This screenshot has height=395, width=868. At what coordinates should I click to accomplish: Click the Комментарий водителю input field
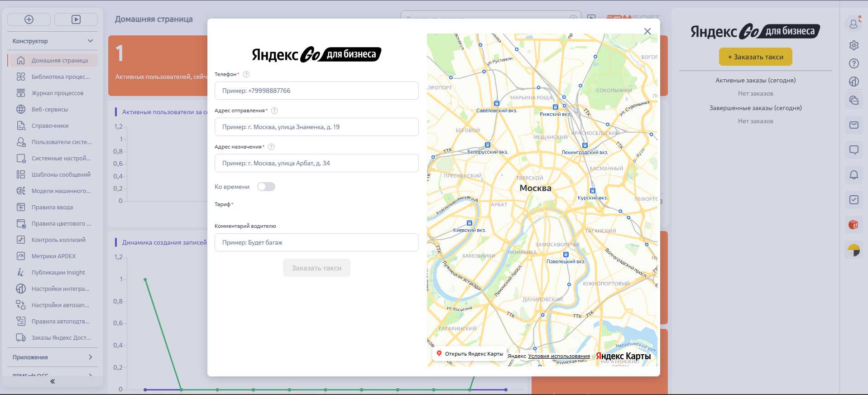317,242
